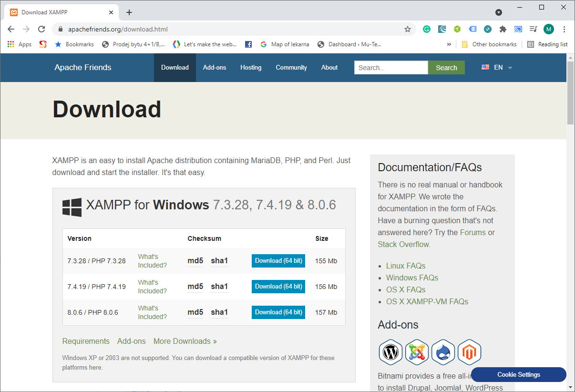
Task: Open the OS X FAQs link
Action: coord(406,290)
